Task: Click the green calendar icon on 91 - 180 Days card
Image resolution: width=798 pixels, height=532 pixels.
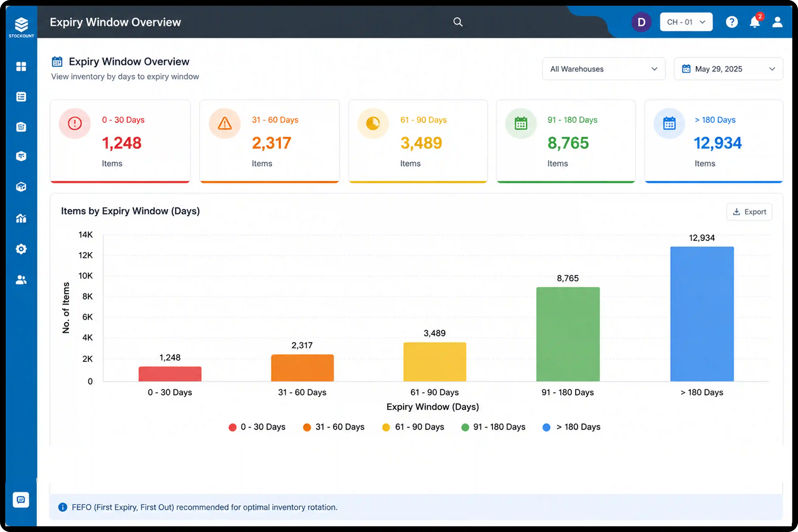Action: click(x=521, y=123)
